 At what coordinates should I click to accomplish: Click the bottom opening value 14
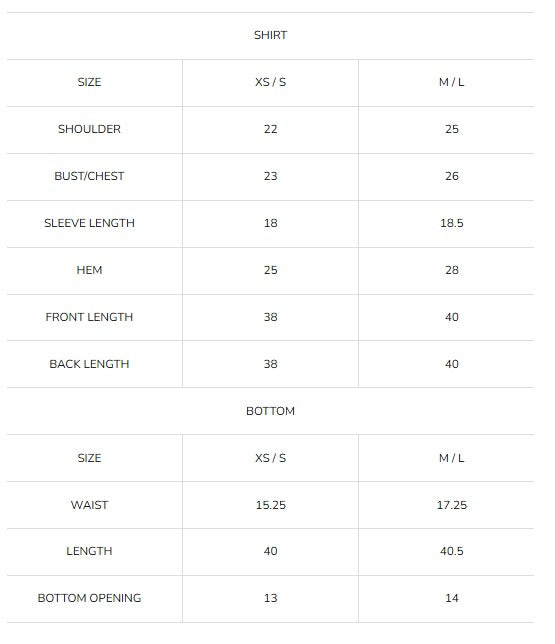click(x=451, y=598)
